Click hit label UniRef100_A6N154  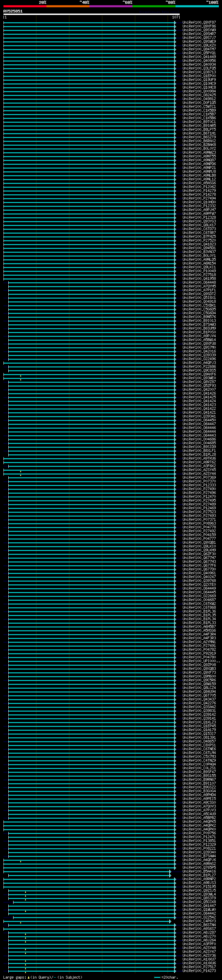tap(199, 263)
